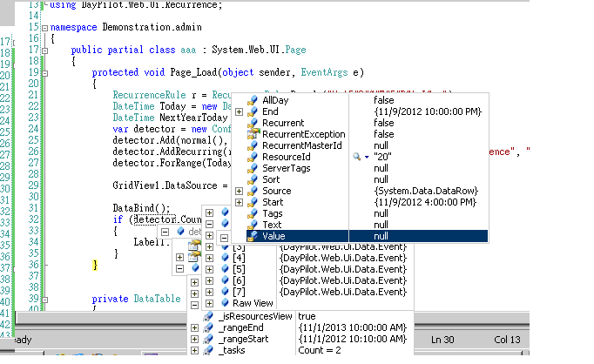Collapse the Page_Load method code block
The width and height of the screenshot is (594, 364).
coord(44,73)
